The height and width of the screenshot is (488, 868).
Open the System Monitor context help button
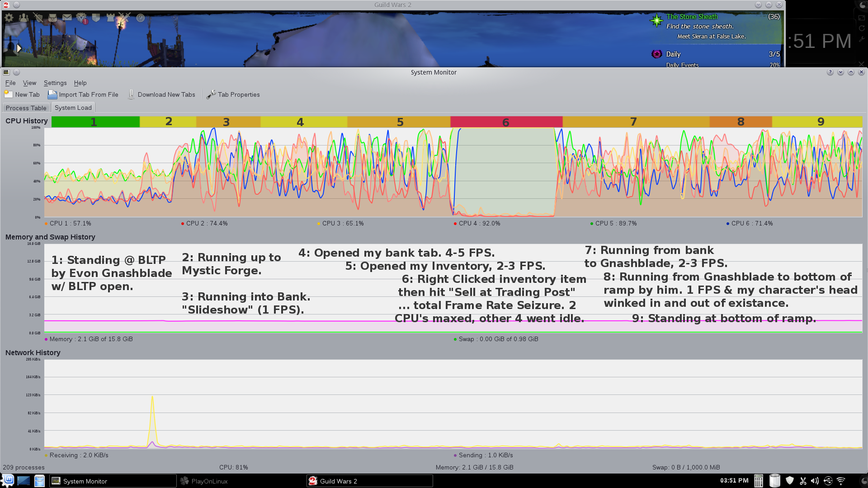click(830, 72)
